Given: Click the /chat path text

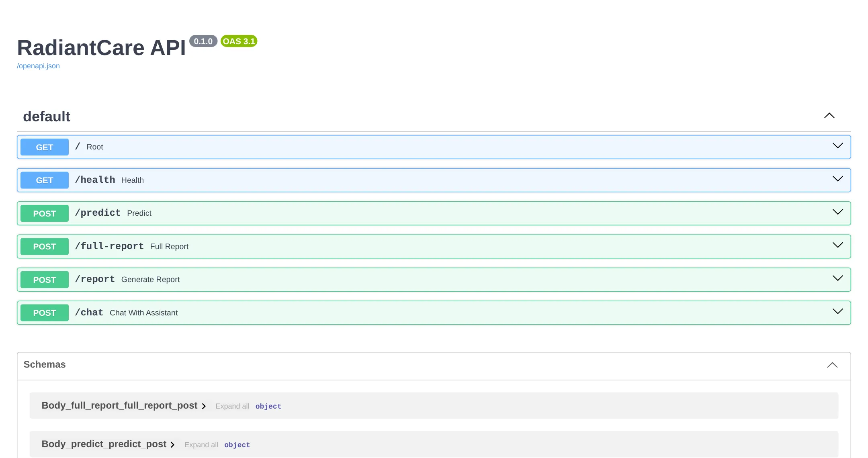Looking at the screenshot, I should click(89, 312).
